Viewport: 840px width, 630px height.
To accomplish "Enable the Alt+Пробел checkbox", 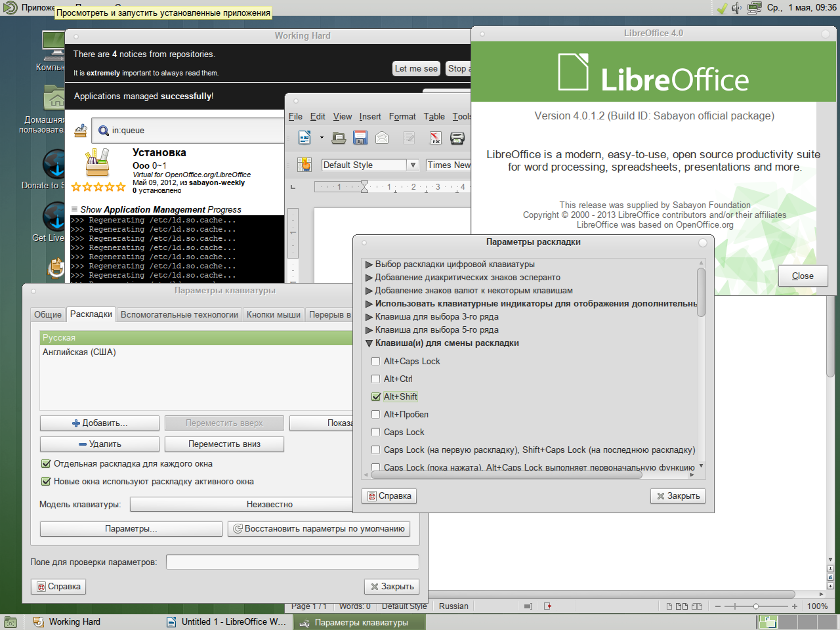I will point(376,415).
